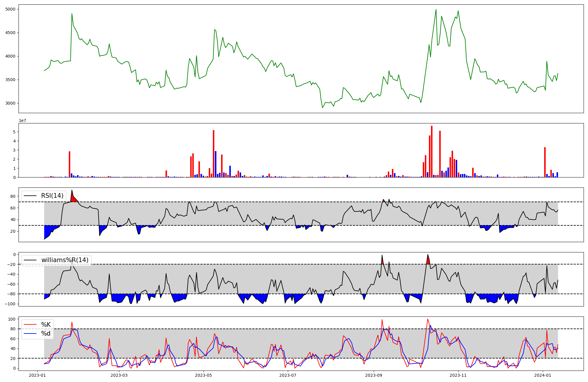Viewport: 588px width, 382px height.
Task: Click the 1e7 volume scale exponent label
Action: [23, 121]
